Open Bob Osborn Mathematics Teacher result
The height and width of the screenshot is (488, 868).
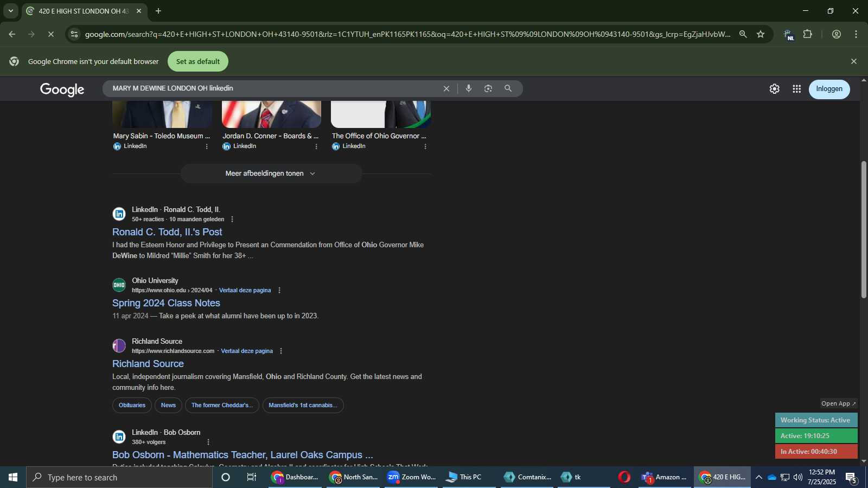(x=242, y=455)
